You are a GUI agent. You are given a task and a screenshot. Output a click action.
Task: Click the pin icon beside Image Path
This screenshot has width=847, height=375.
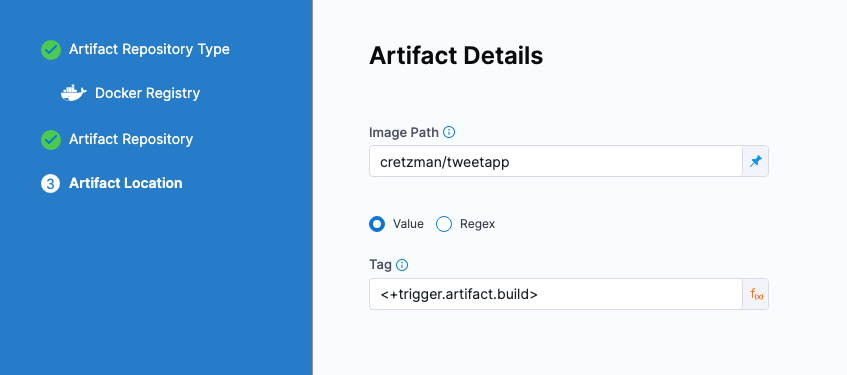tap(755, 161)
